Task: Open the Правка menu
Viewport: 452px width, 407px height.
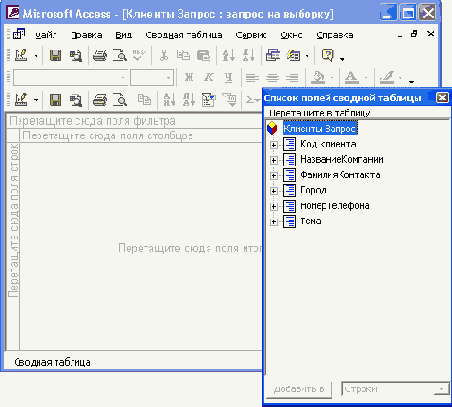Action: tap(87, 35)
